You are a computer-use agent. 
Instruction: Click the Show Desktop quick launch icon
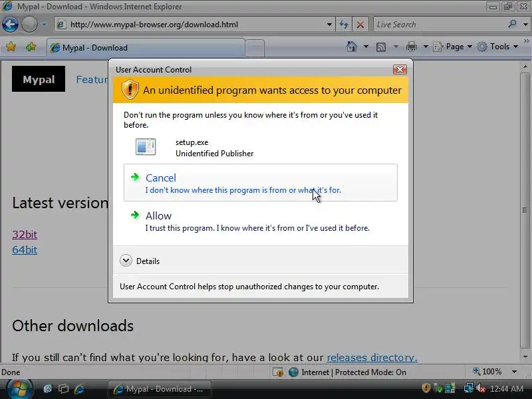(47, 389)
